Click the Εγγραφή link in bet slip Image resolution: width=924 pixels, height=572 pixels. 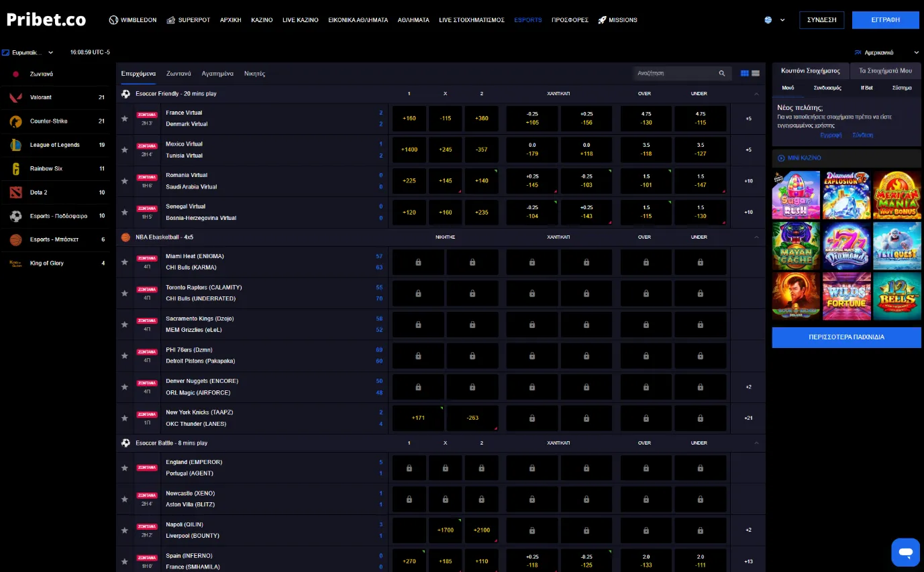831,135
